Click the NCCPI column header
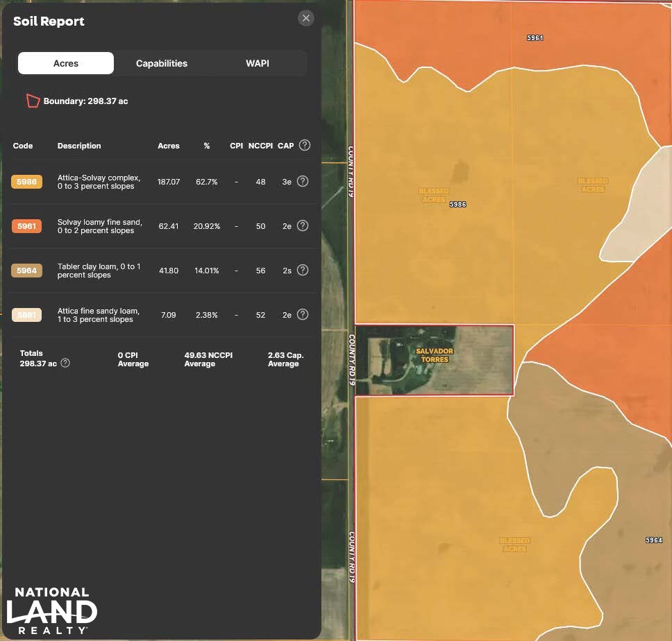This screenshot has height=641, width=672. [x=260, y=146]
